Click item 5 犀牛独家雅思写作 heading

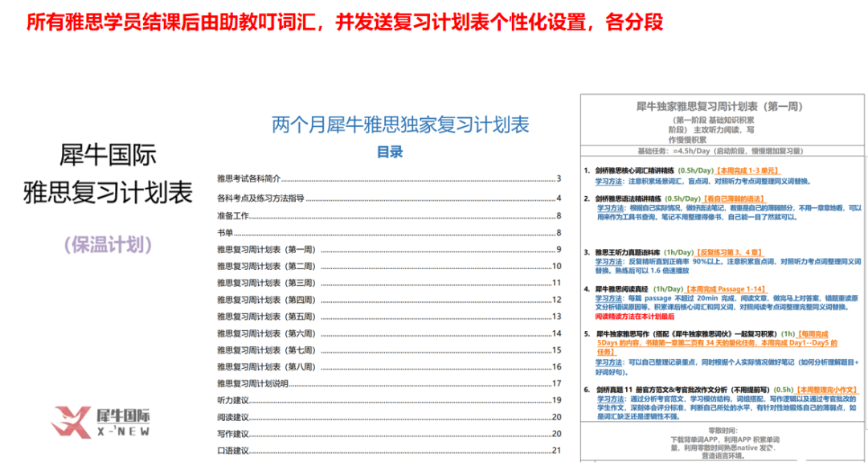click(x=686, y=334)
